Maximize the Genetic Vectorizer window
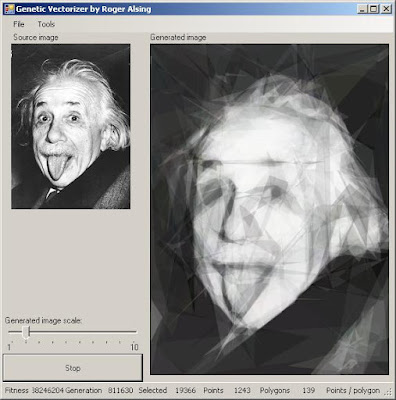 pos(374,9)
